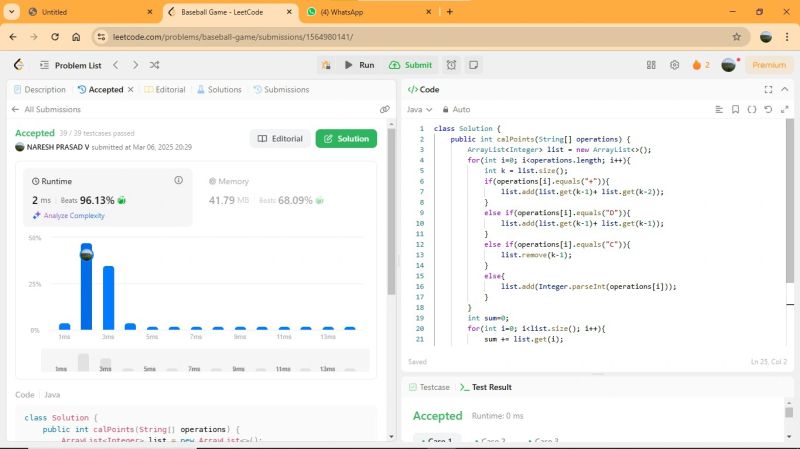Click the tallest 2ms histogram bar

(x=86, y=286)
